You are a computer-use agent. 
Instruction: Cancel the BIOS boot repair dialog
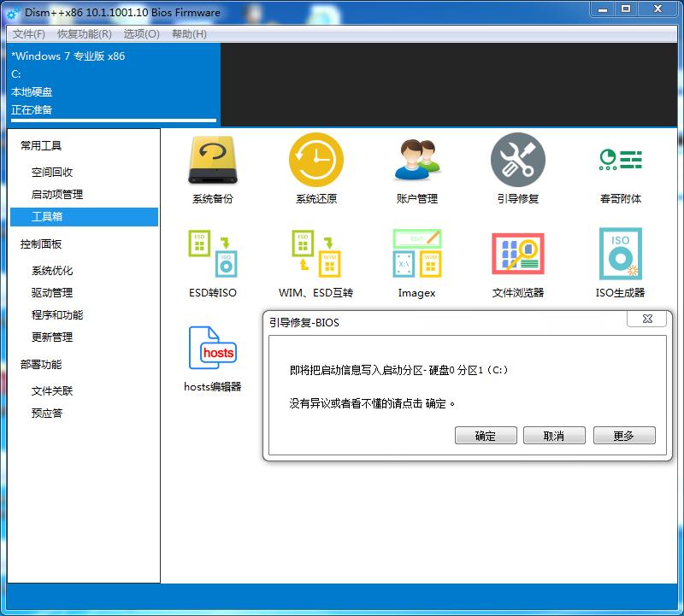552,435
